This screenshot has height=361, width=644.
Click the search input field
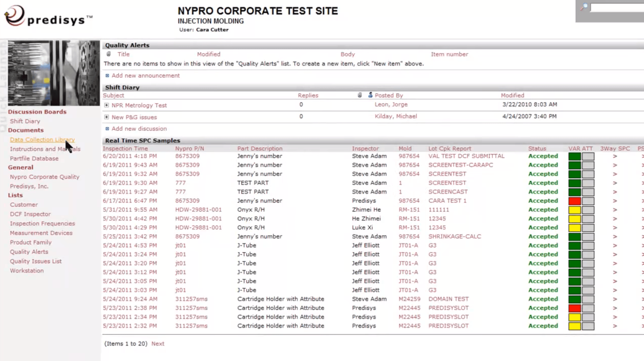pos(617,7)
